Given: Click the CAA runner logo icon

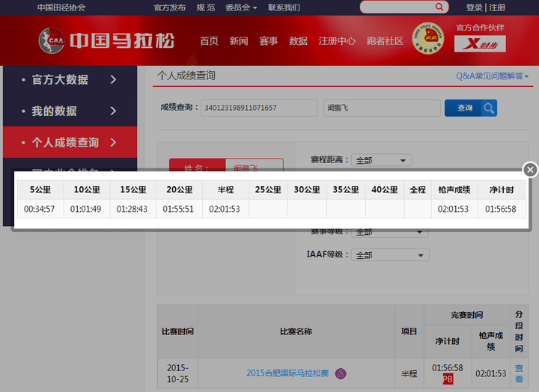Looking at the screenshot, I should 51,41.
